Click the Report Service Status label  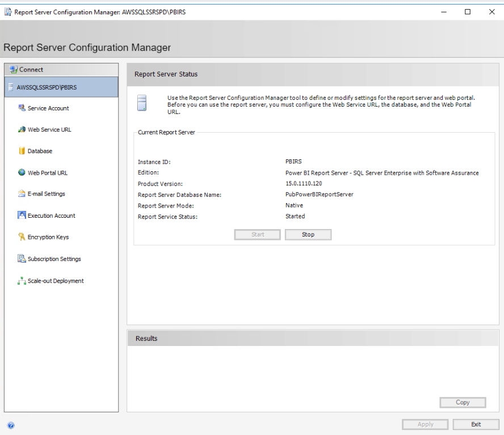167,217
